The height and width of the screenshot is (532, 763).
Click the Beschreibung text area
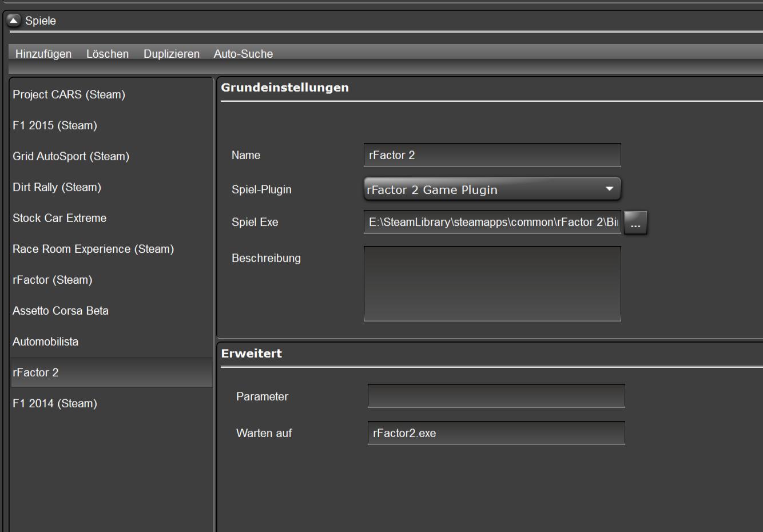click(492, 284)
